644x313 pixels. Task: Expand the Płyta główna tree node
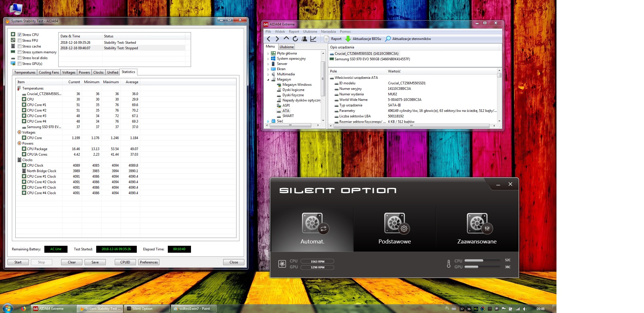pyautogui.click(x=268, y=54)
